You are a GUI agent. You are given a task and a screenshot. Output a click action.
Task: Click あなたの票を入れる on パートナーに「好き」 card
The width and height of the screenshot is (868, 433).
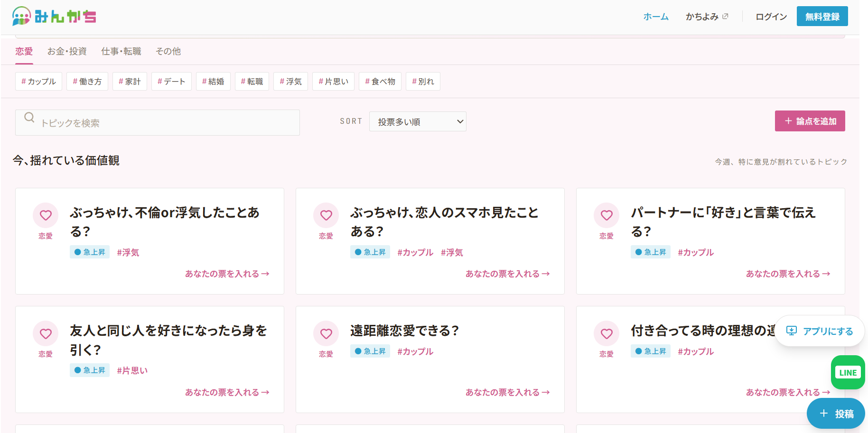(x=788, y=274)
